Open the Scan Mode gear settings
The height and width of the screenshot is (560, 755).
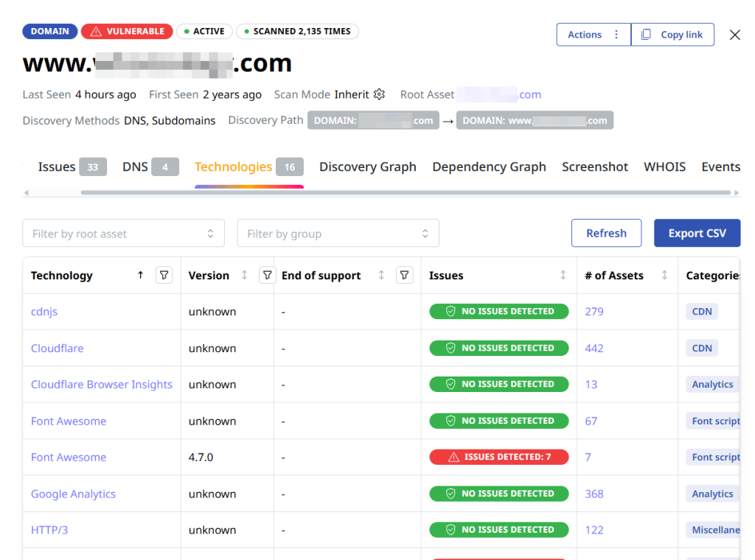[x=380, y=94]
